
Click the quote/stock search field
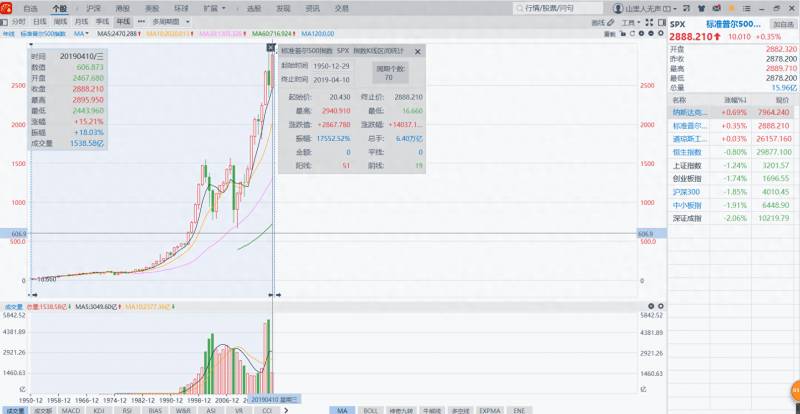click(559, 8)
